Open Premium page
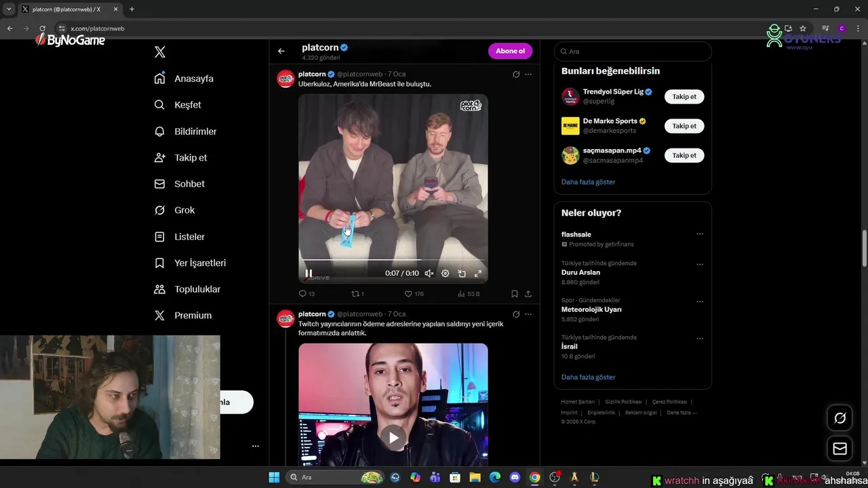 182,315
